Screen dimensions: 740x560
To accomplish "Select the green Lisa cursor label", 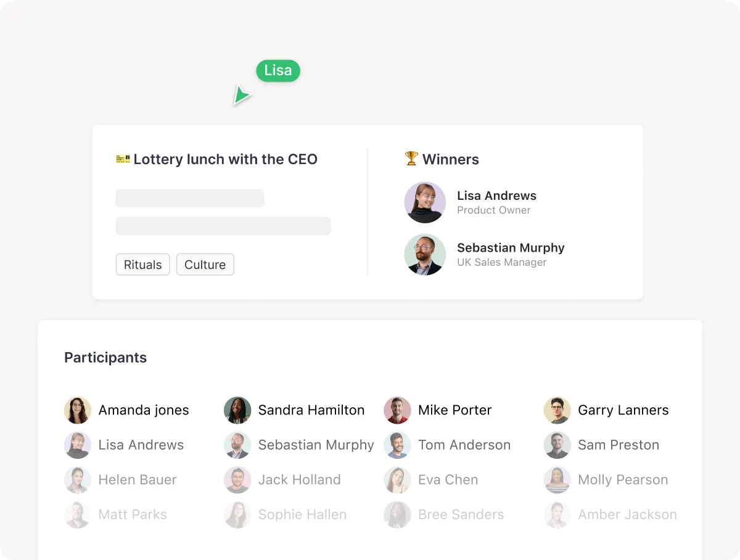I will point(278,71).
